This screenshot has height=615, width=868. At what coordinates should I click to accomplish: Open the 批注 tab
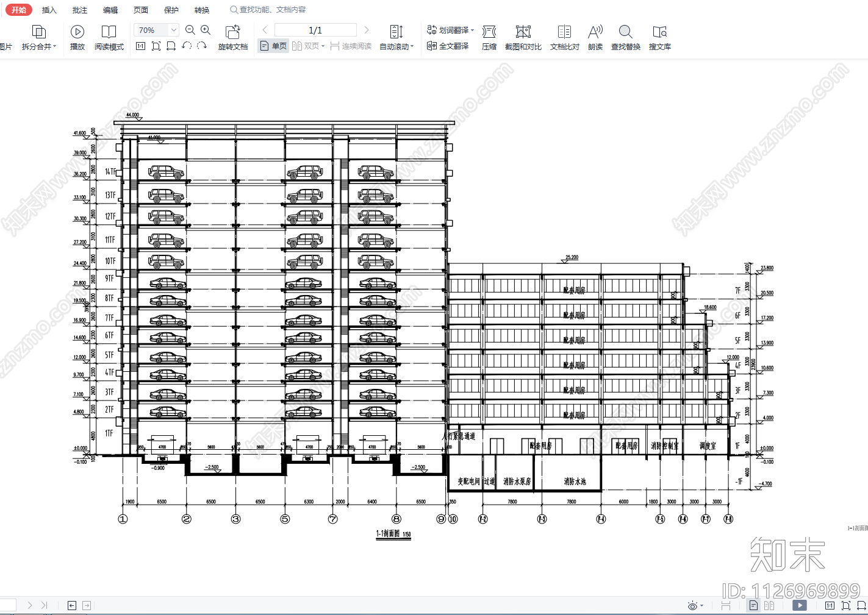coord(80,10)
